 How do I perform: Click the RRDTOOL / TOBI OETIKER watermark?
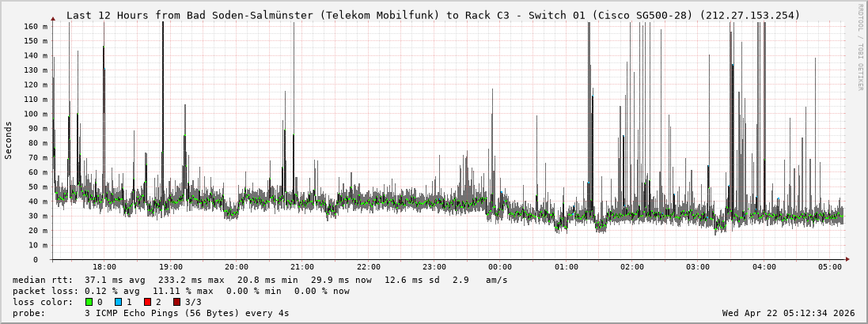click(860, 47)
